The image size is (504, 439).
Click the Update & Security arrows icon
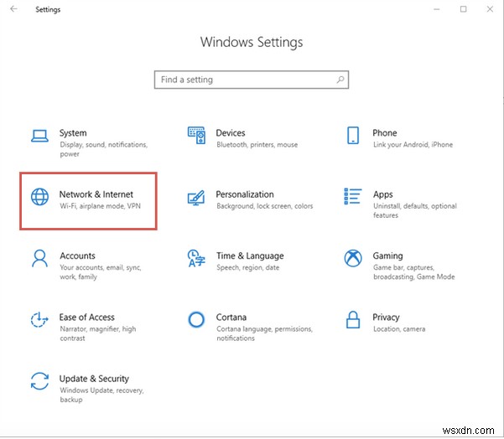click(40, 381)
